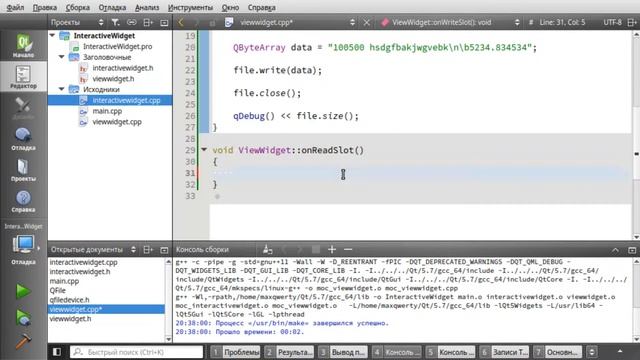Fold the onReadSlot function at line 29
Screen dimensions: 640x360
pos(204,150)
